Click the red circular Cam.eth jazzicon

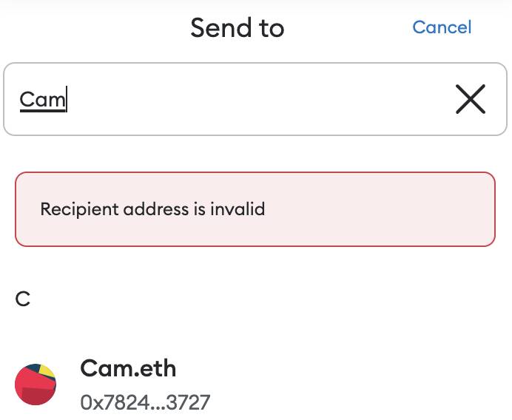coord(36,385)
